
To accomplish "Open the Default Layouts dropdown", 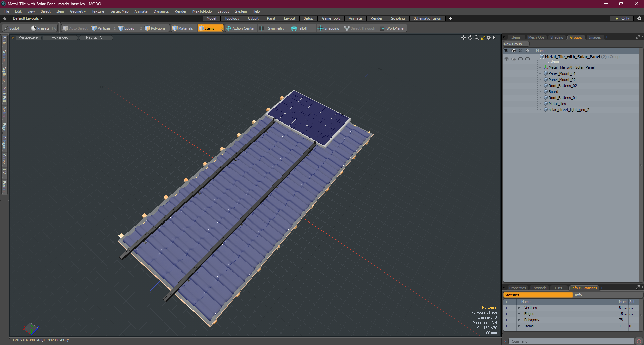I will (28, 18).
